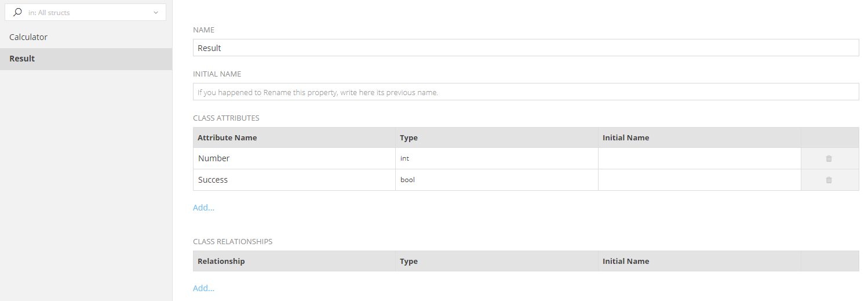Click the Initial Name input field
Viewport: 868px width, 301px height.
tap(525, 92)
